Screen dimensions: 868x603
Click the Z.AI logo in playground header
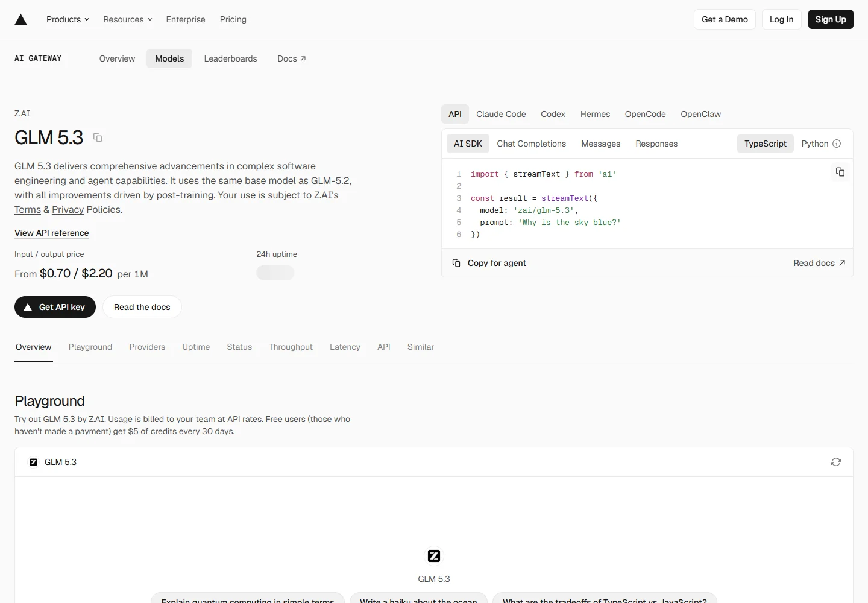coord(34,462)
